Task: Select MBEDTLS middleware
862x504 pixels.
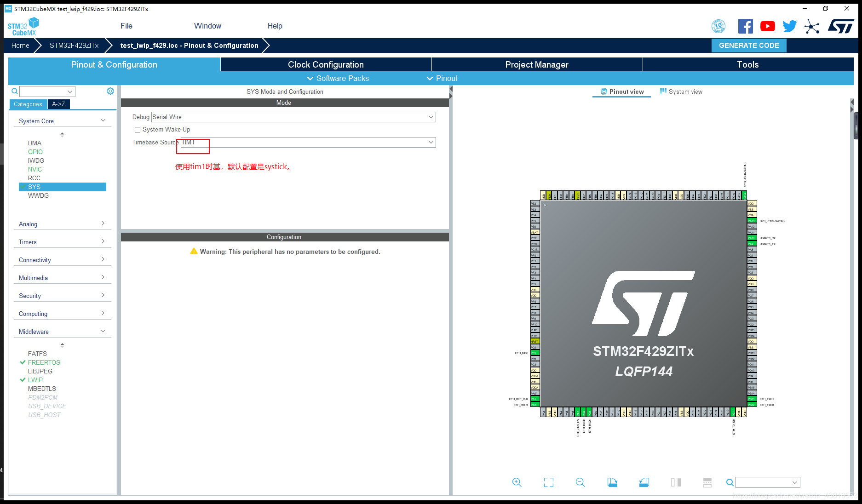Action: click(x=42, y=389)
